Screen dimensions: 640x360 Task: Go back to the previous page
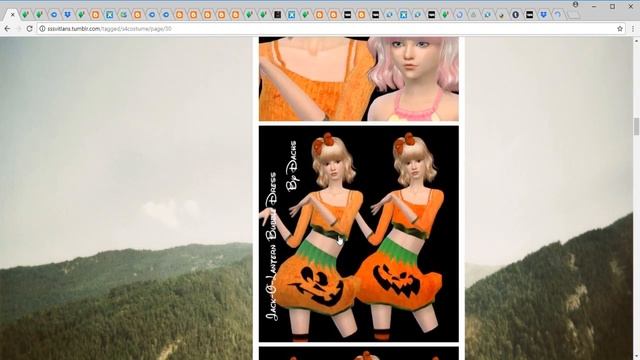pyautogui.click(x=7, y=29)
